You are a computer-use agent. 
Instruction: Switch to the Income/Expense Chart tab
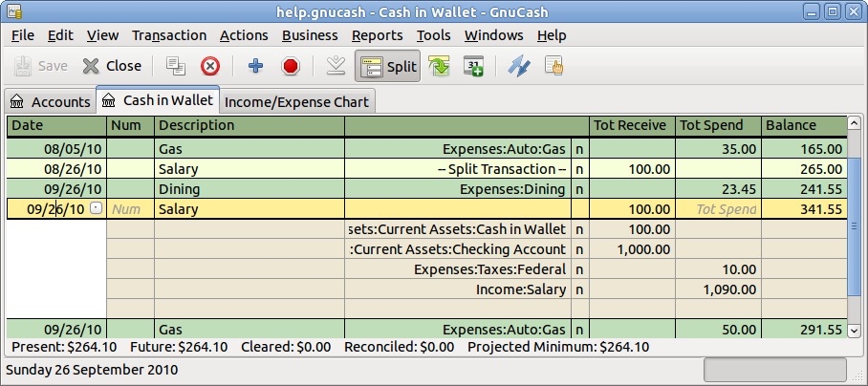point(296,101)
